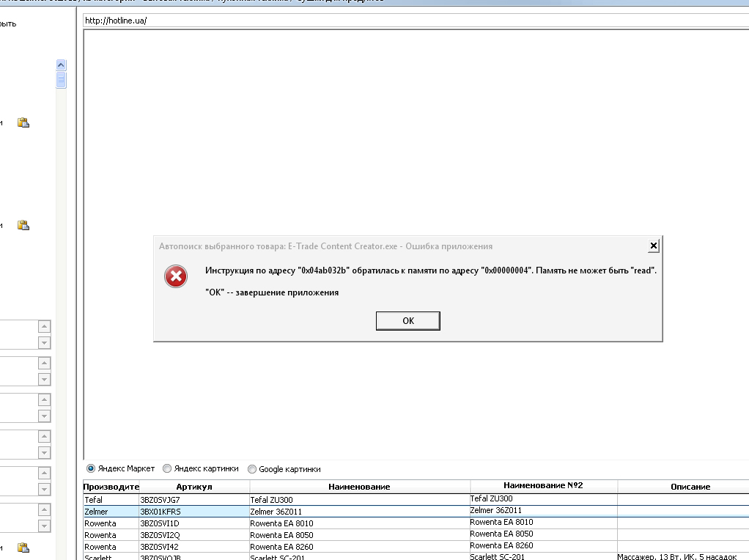Select the Tefal manufacturer cell

[111, 500]
